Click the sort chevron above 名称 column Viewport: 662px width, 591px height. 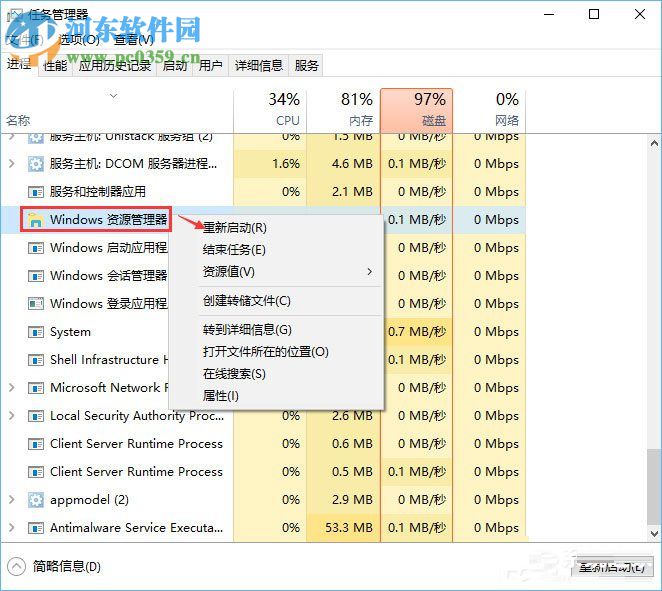(x=114, y=96)
